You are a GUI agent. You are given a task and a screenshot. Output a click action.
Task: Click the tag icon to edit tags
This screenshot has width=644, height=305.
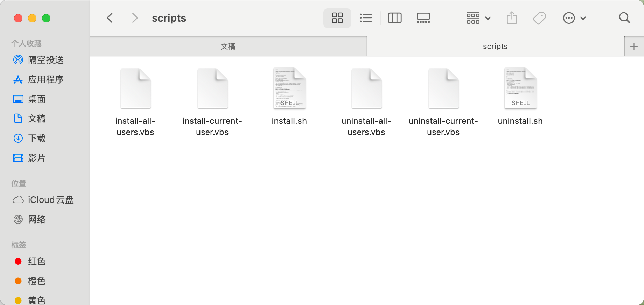539,18
